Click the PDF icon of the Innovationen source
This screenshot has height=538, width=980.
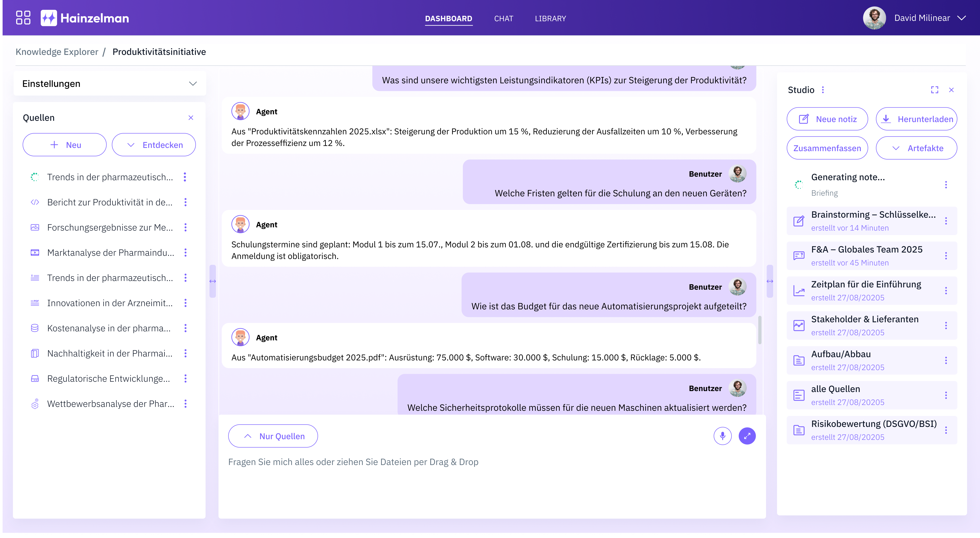[x=35, y=303]
